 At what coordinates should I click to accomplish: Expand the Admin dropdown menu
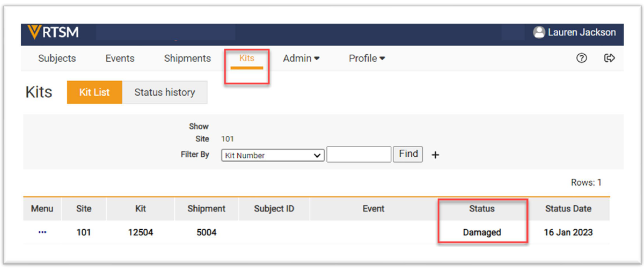[x=301, y=59]
